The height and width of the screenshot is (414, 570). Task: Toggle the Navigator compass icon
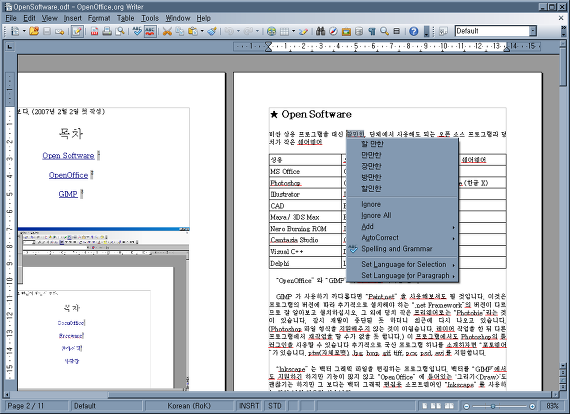click(x=333, y=32)
